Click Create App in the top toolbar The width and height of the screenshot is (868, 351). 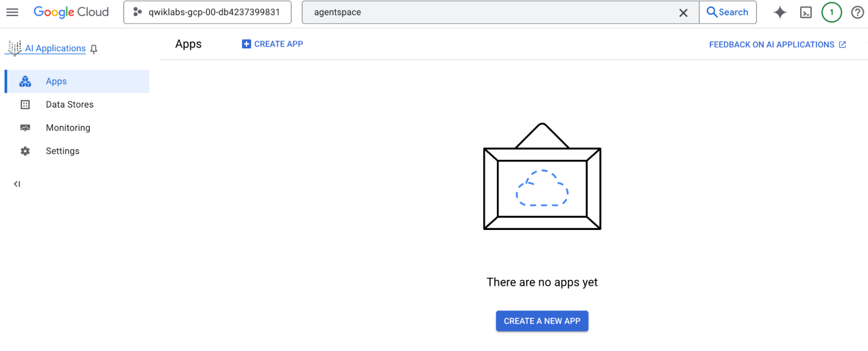(x=272, y=44)
